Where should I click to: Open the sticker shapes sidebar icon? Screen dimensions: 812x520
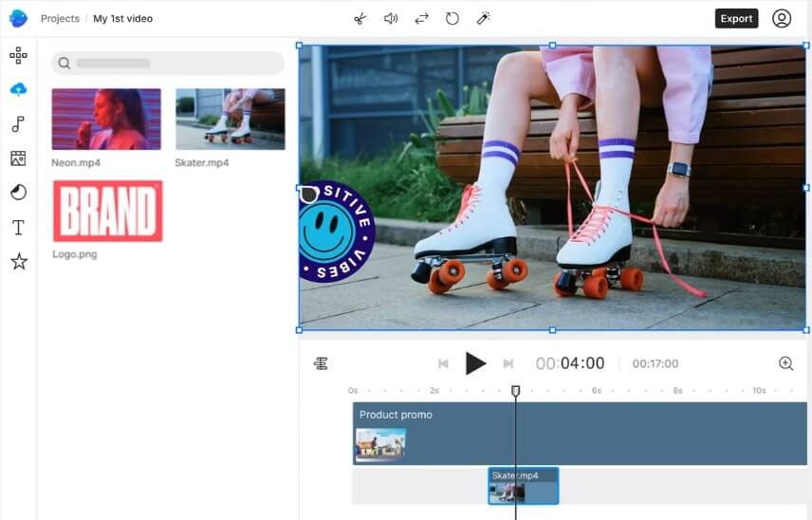pos(19,192)
